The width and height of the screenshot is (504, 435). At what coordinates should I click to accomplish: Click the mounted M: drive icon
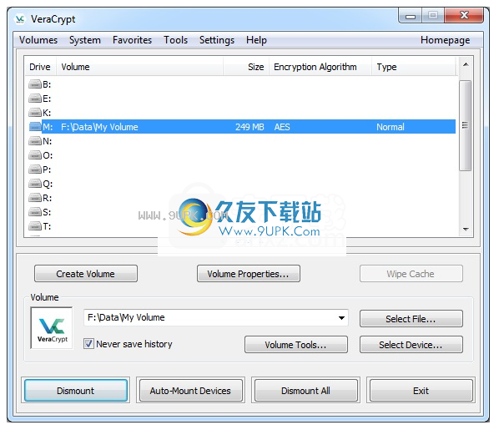click(35, 127)
